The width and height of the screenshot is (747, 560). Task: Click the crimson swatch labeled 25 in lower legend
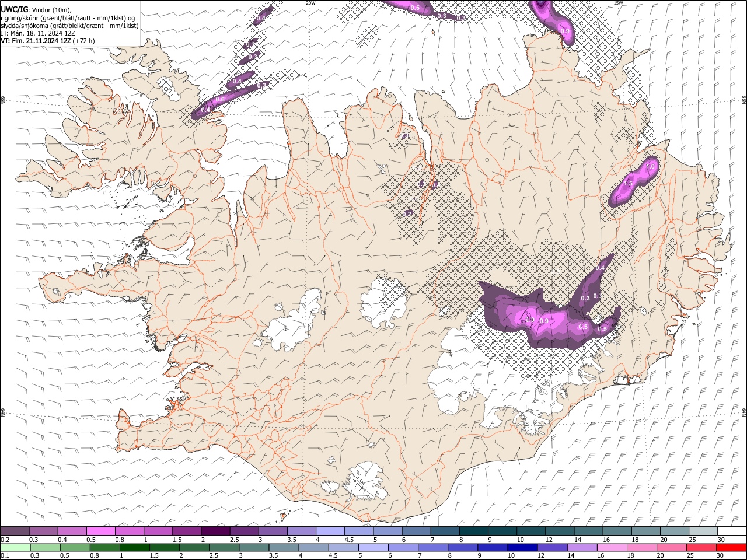[701, 548]
